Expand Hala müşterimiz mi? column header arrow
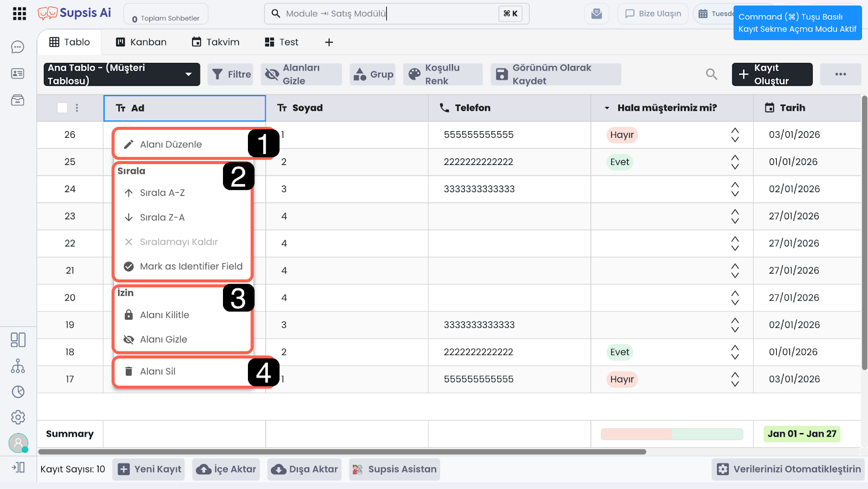Image resolution: width=868 pixels, height=489 pixels. 607,108
